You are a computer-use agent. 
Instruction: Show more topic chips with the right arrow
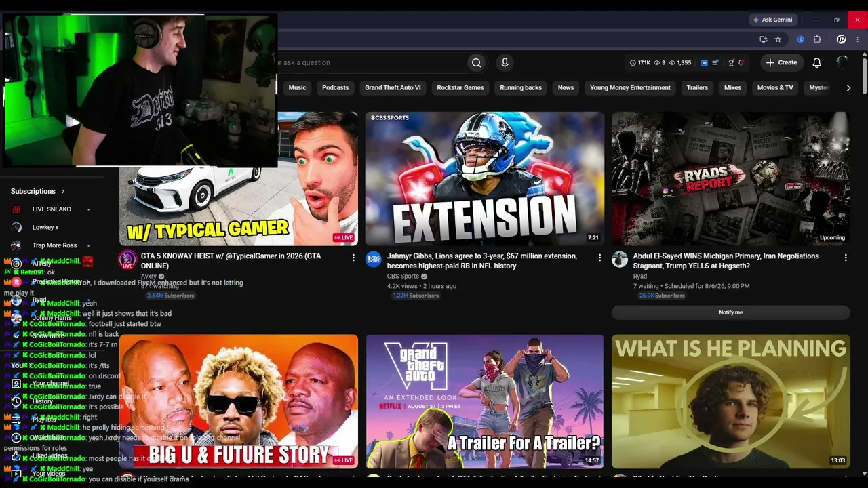[848, 88]
